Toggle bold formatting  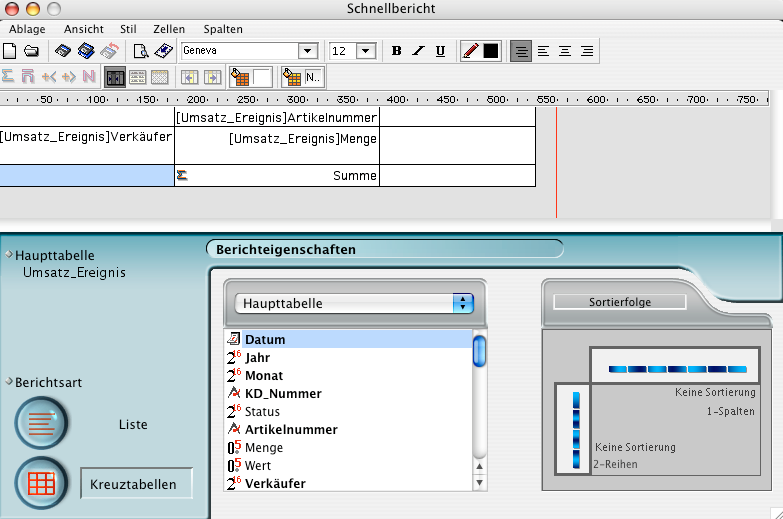396,51
